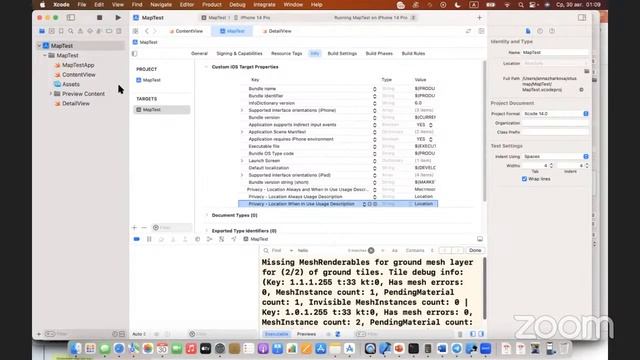The image size is (640, 360).
Task: Open the quick help inspector icon
Action: point(552,31)
